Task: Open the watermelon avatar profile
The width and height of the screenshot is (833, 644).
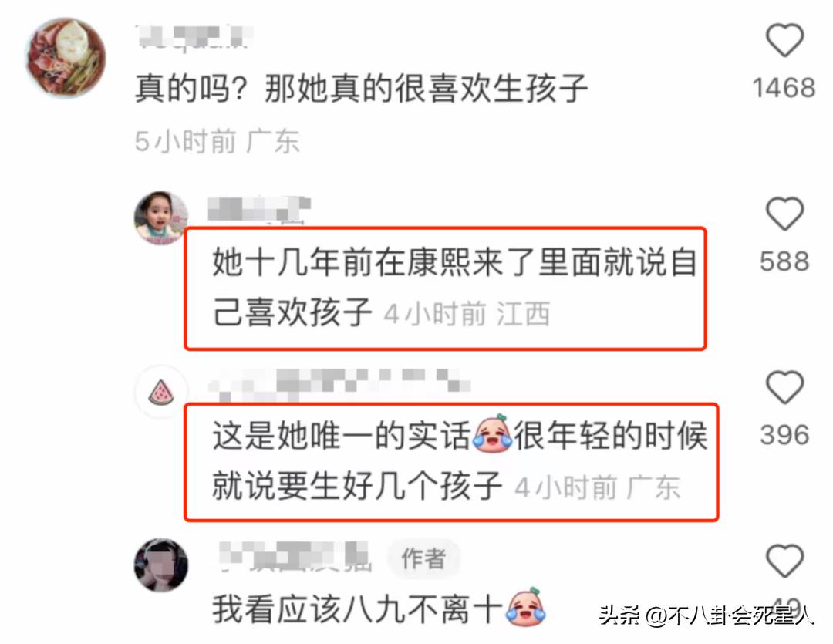Action: [161, 392]
